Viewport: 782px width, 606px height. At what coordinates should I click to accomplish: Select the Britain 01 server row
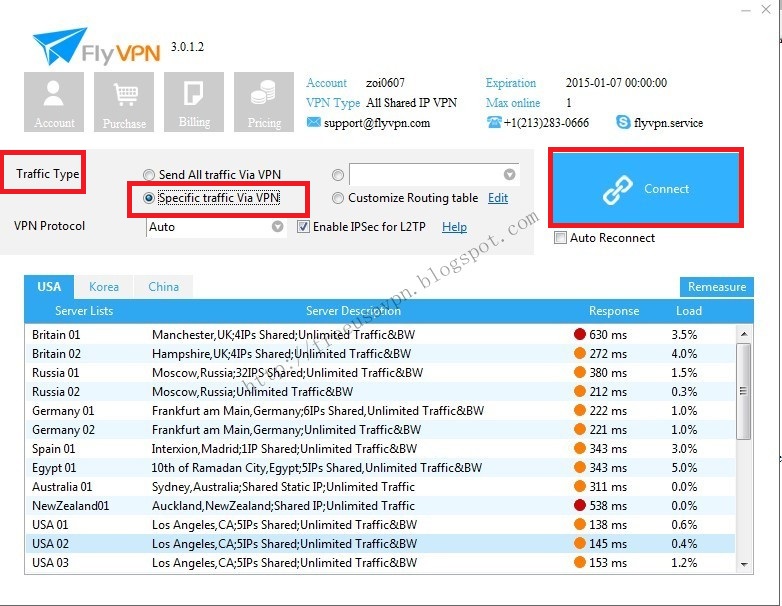click(x=380, y=334)
